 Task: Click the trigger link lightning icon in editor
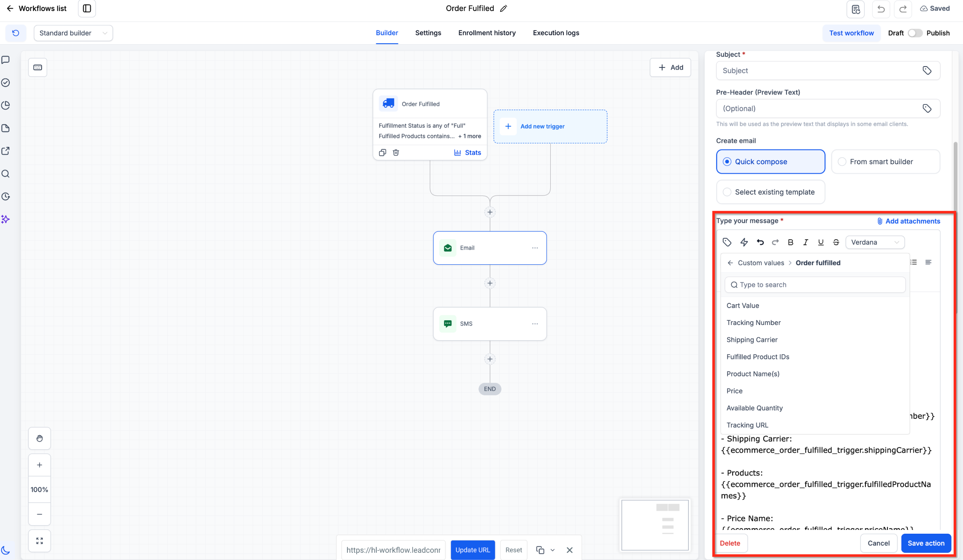744,242
